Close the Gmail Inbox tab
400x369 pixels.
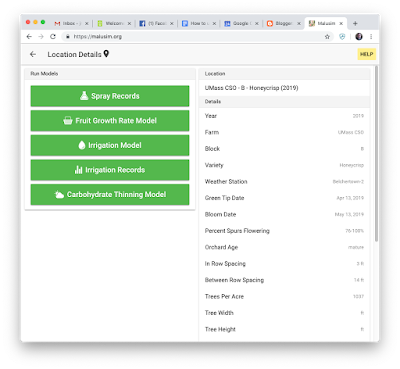[87, 23]
